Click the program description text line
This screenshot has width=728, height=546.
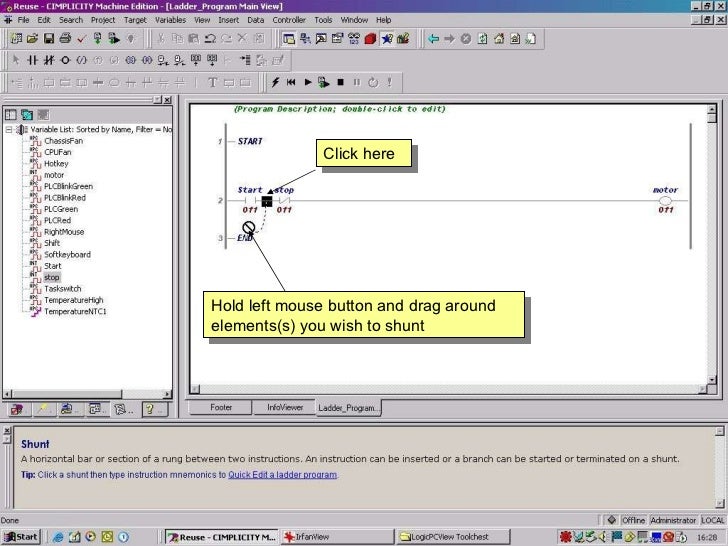pyautogui.click(x=339, y=109)
